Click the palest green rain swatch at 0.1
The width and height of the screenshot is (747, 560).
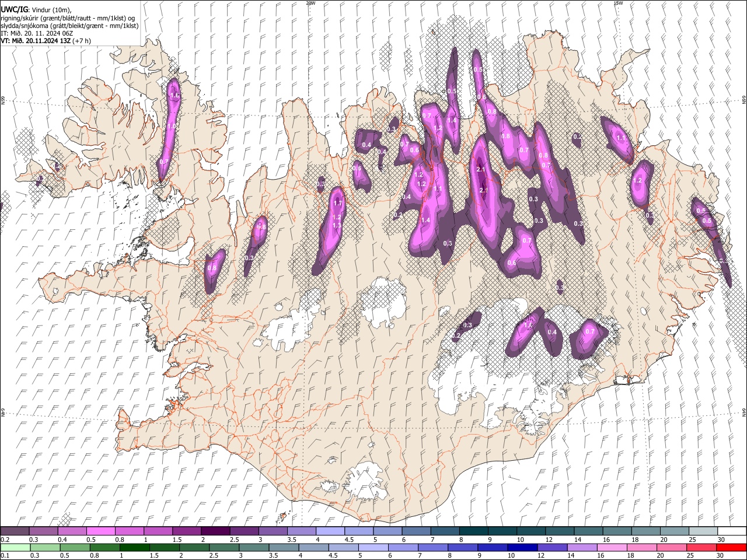point(15,548)
